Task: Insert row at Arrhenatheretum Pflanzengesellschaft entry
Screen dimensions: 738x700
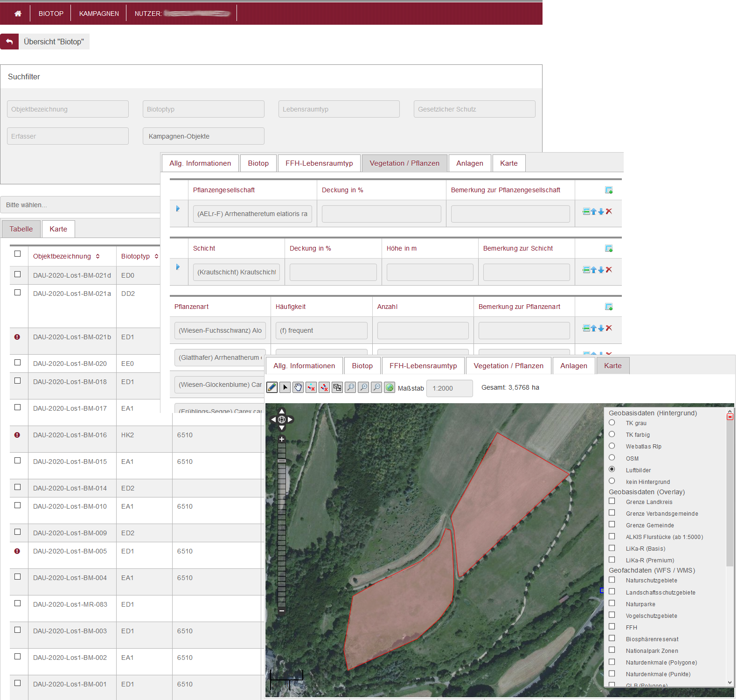Action: pyautogui.click(x=586, y=211)
